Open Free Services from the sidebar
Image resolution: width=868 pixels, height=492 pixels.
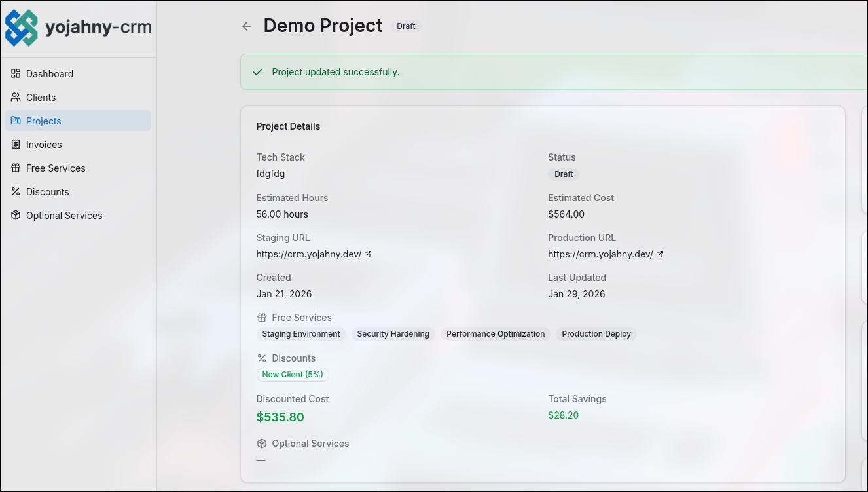pos(78,168)
